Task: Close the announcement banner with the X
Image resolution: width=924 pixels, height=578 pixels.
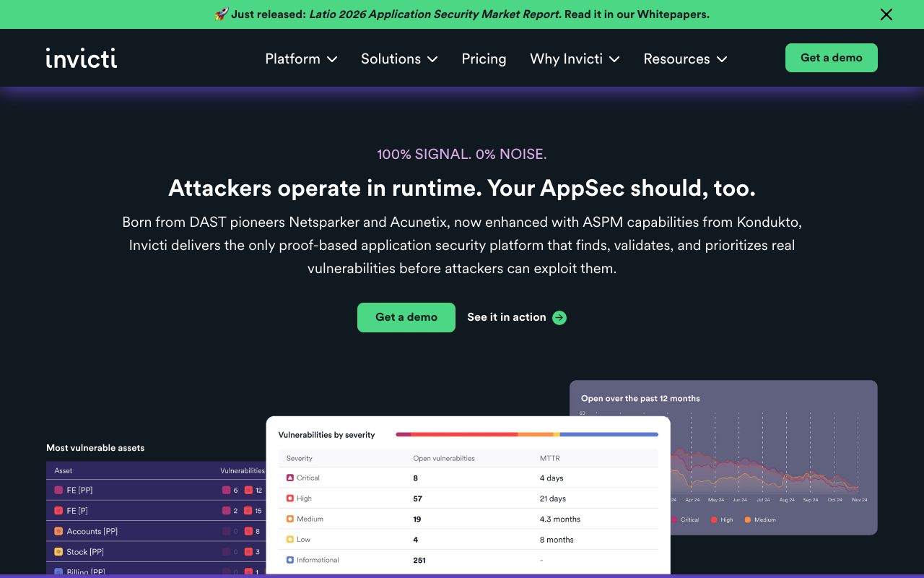Action: tap(886, 14)
